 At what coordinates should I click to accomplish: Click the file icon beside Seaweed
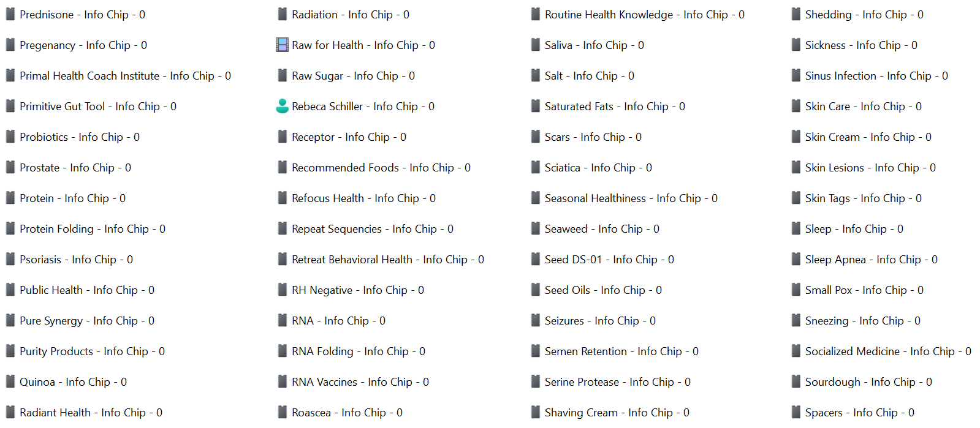536,228
